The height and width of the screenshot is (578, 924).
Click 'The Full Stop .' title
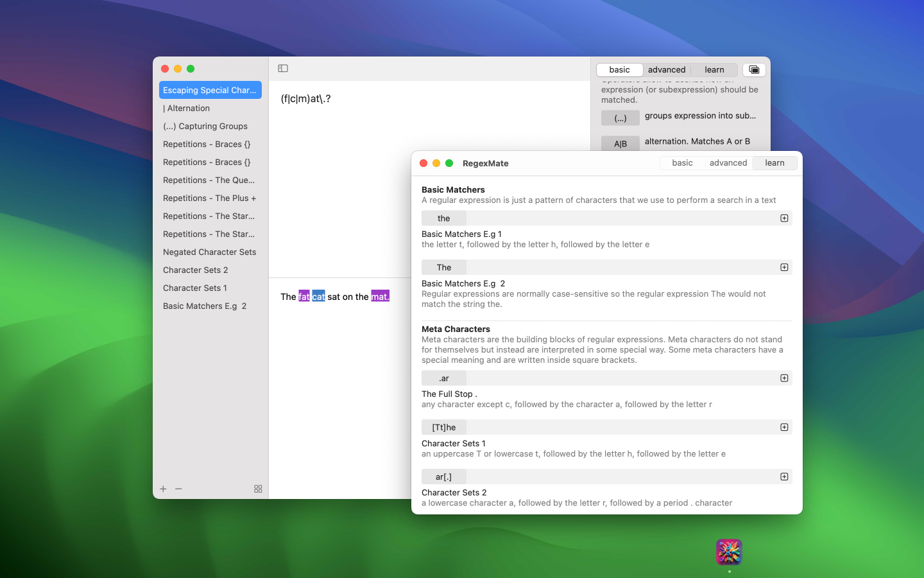pyautogui.click(x=449, y=394)
